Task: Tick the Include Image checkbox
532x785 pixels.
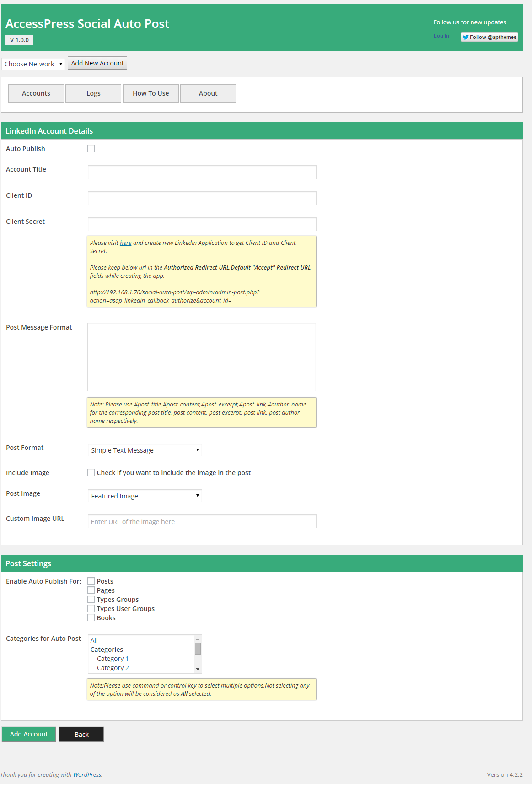Action: (x=91, y=472)
